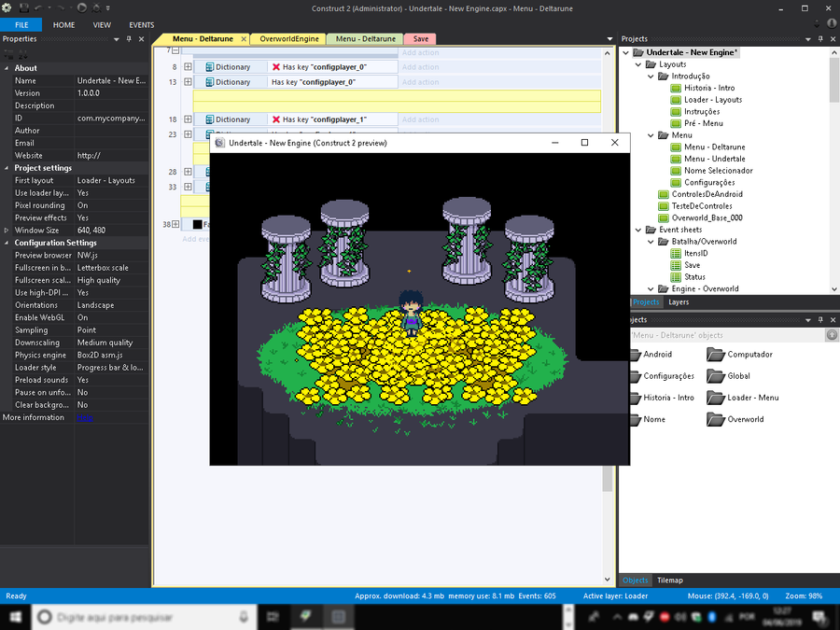
Task: Expand event 13 with plus box
Action: click(x=188, y=82)
